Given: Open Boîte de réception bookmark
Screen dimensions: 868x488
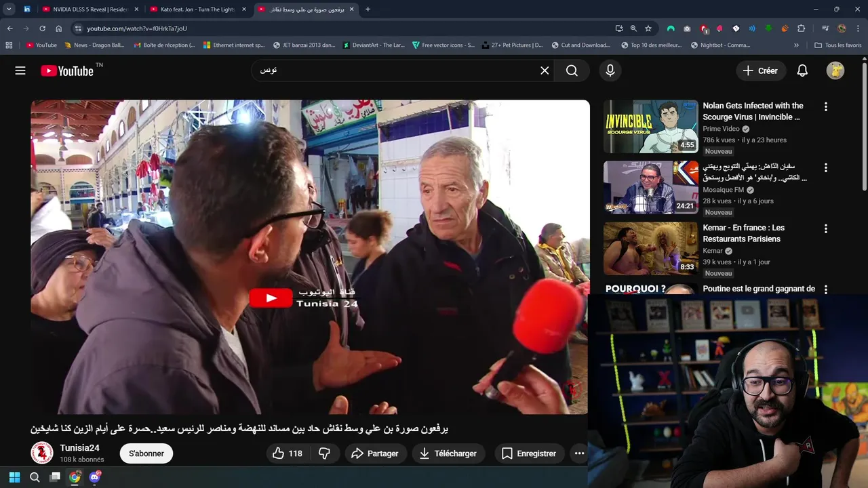Looking at the screenshot, I should [x=164, y=45].
